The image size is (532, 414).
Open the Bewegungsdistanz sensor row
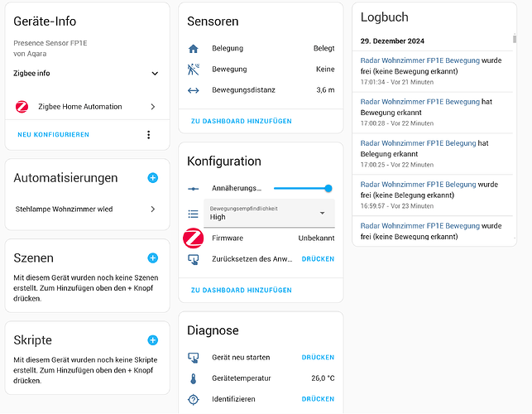(261, 90)
